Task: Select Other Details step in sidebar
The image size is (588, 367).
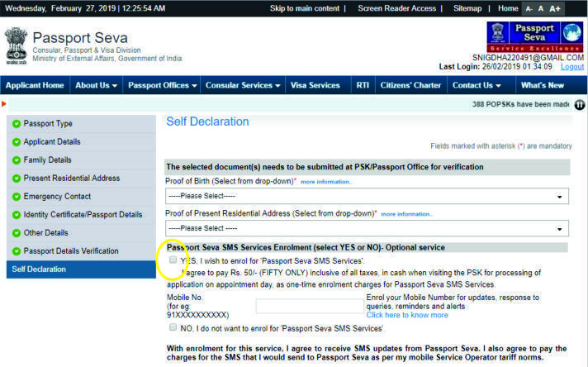Action: (x=81, y=233)
